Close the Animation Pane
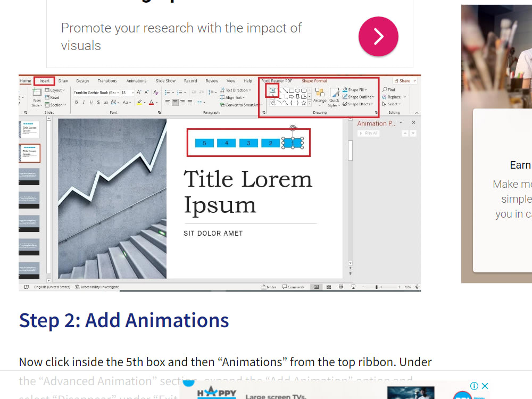This screenshot has height=399, width=532. pyautogui.click(x=413, y=122)
